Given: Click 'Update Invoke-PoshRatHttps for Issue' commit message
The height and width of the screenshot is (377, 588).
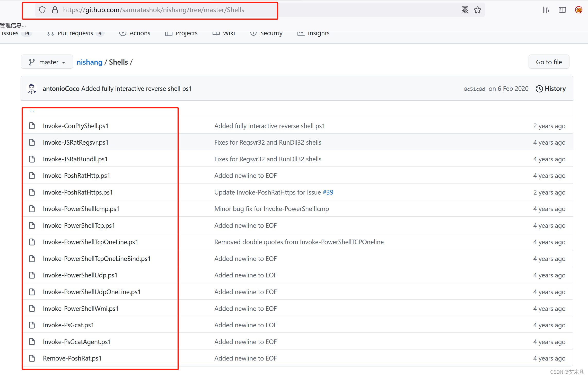Looking at the screenshot, I should click(x=268, y=192).
